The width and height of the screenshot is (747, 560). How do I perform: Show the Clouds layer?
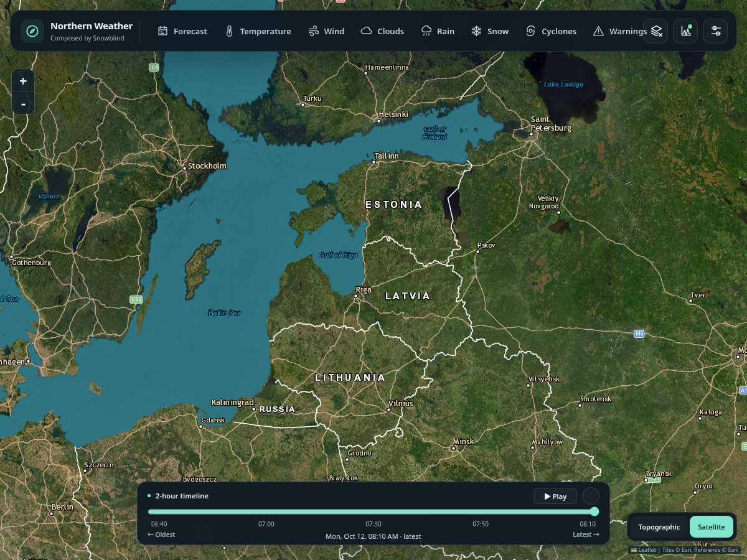pos(383,31)
